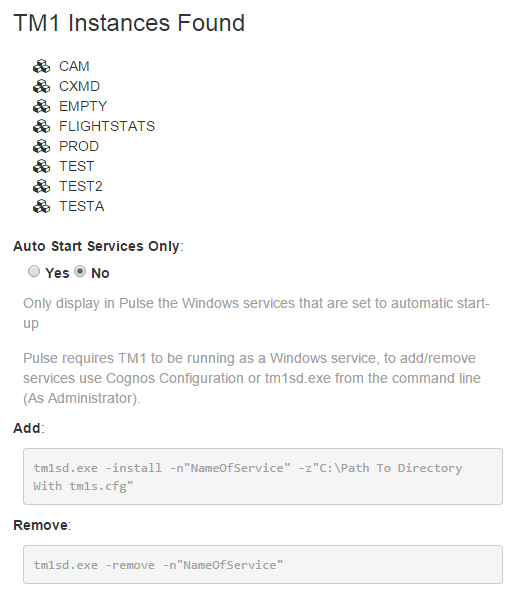This screenshot has height=597, width=518.
Task: Select the No radio for Auto Start
Action: [80, 271]
